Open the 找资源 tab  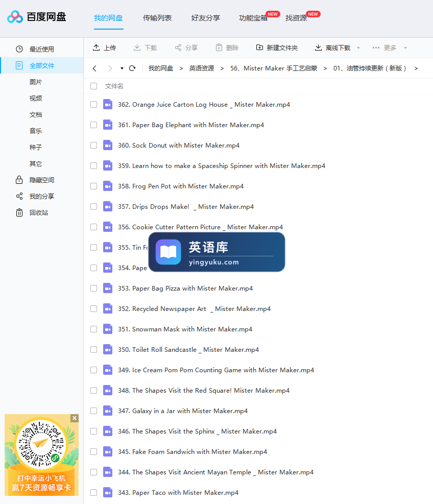296,18
